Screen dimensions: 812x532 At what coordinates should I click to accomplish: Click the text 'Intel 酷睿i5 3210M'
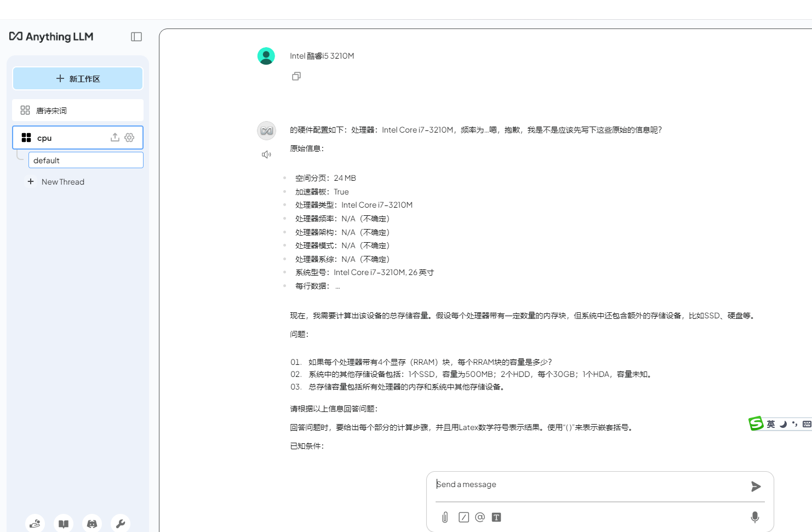(322, 56)
